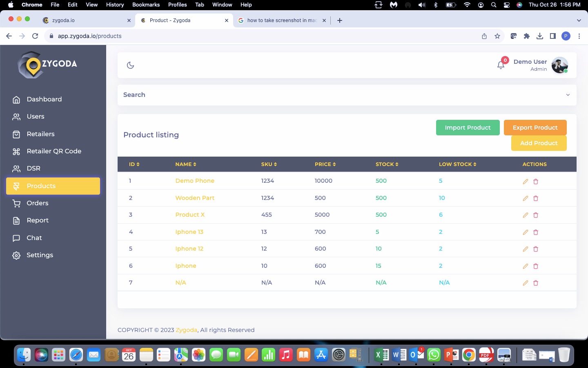Open the Zygoda link in the footer
Image resolution: width=588 pixels, height=368 pixels.
pyautogui.click(x=186, y=330)
